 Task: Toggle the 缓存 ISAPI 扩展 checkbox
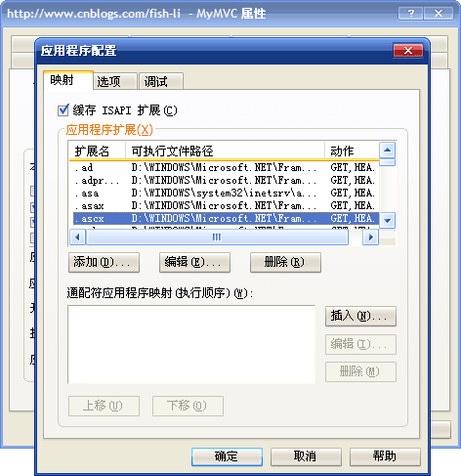coord(63,110)
